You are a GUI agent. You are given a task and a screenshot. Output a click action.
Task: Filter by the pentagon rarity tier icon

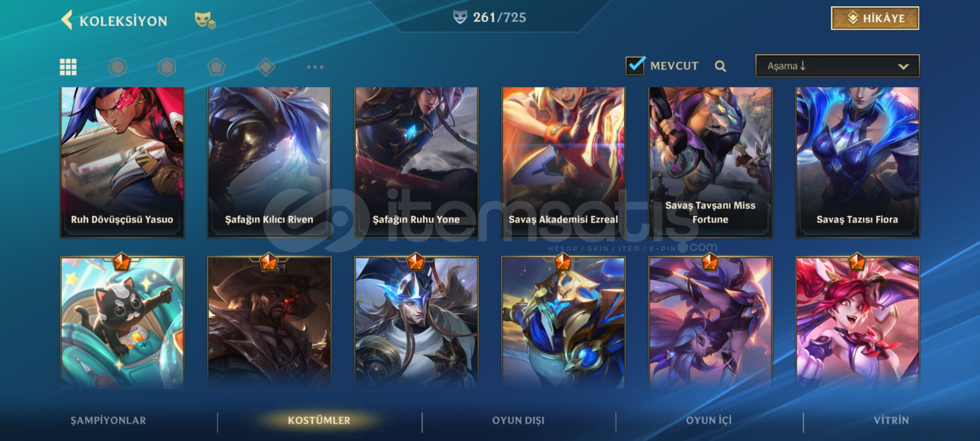click(x=216, y=67)
